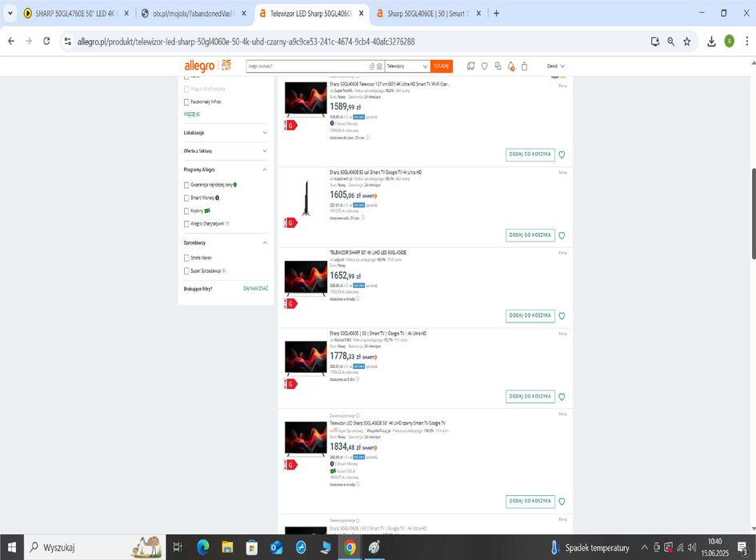Open the shopping cart icon in header

[x=525, y=66]
